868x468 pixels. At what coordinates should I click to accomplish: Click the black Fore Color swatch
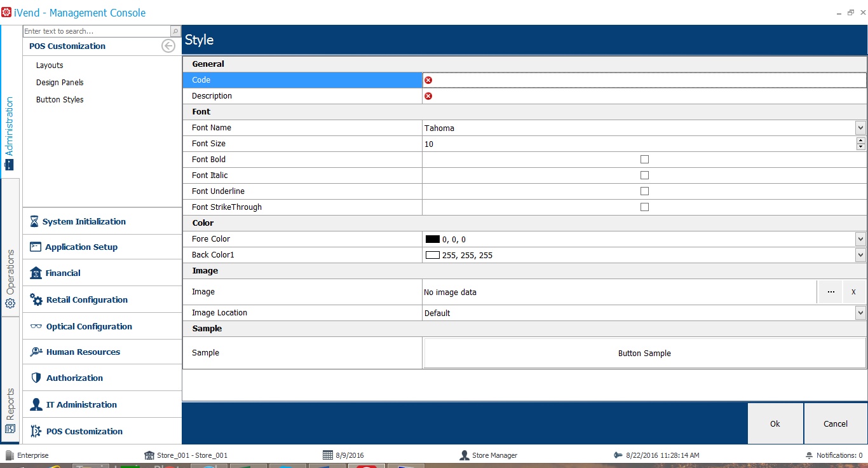click(433, 239)
